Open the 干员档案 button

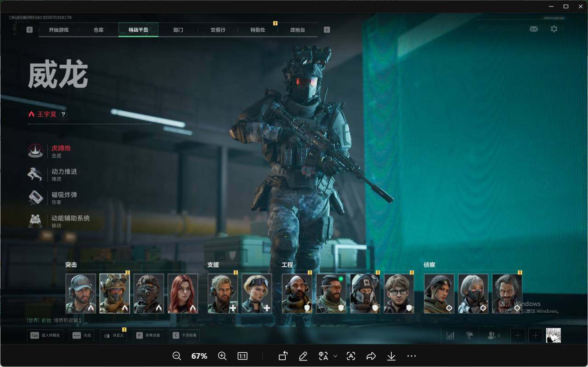click(184, 335)
